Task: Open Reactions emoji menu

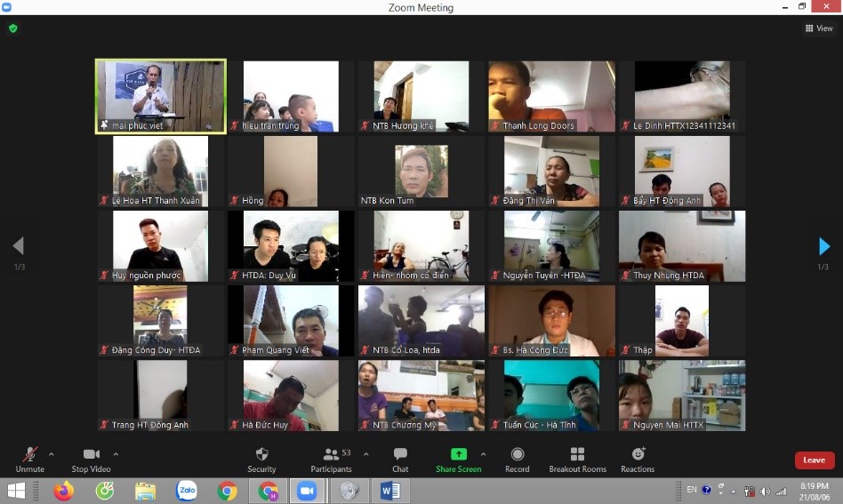Action: pyautogui.click(x=638, y=460)
